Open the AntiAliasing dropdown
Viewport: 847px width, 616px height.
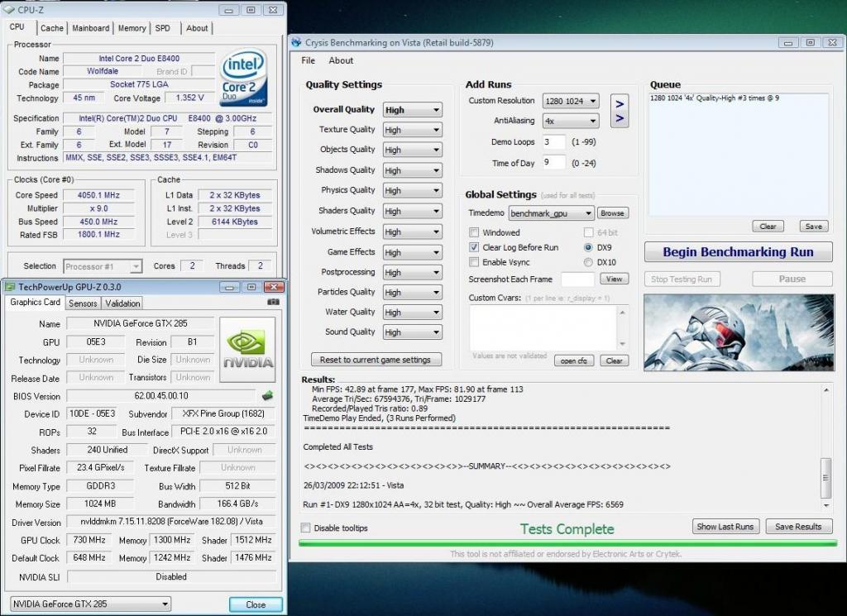coord(571,121)
